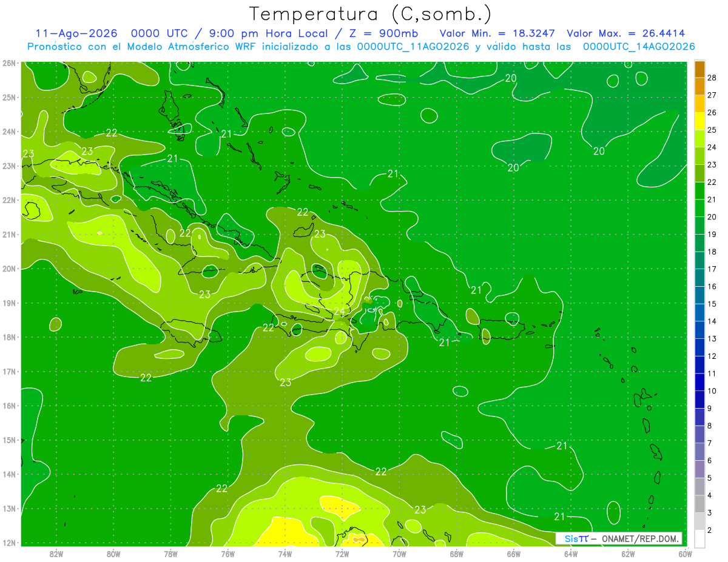
Task: Click the '25N' latitude label
Action: tap(8, 97)
